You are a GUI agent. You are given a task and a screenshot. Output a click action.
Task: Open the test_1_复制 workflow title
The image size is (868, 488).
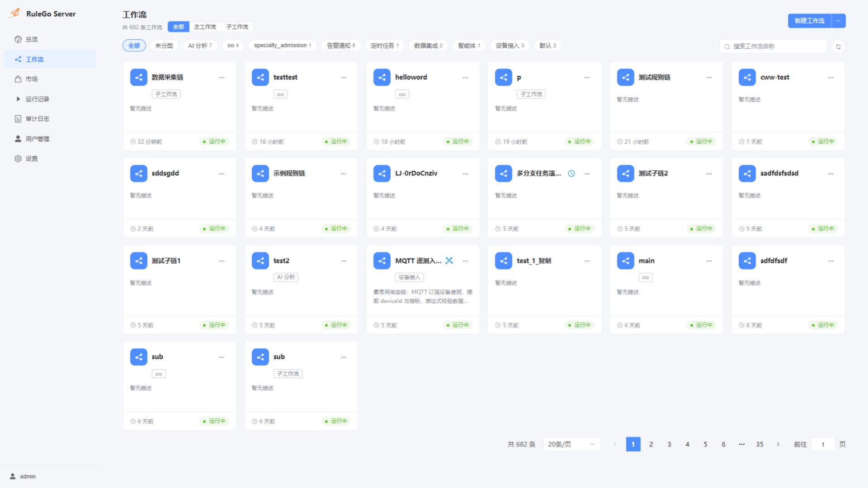[x=534, y=261]
